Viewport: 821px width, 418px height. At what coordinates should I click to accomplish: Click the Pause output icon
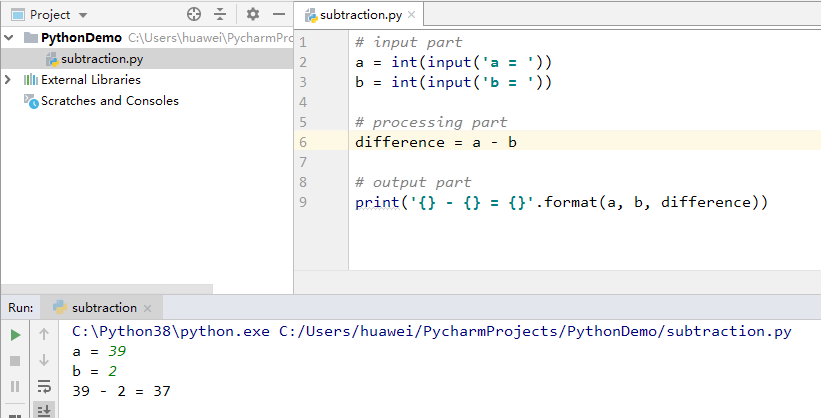point(15,386)
